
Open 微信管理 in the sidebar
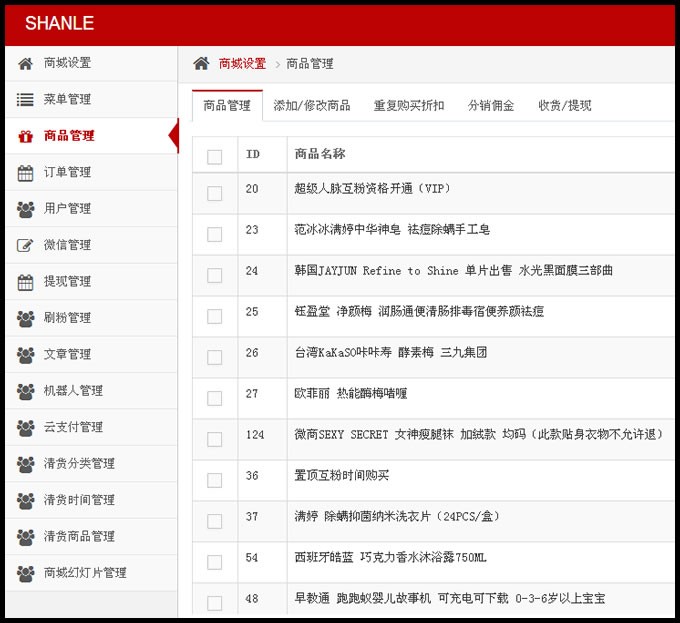[91, 245]
